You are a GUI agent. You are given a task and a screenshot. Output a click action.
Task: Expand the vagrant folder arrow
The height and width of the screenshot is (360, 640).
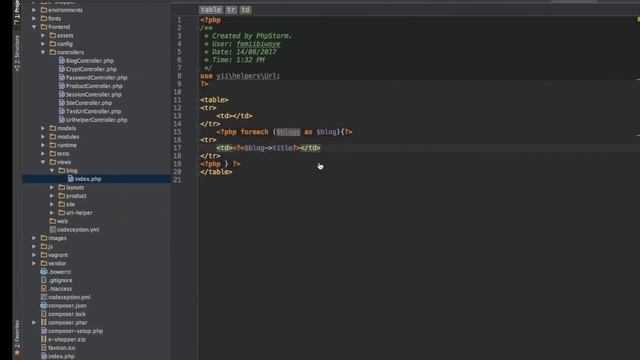pos(34,255)
